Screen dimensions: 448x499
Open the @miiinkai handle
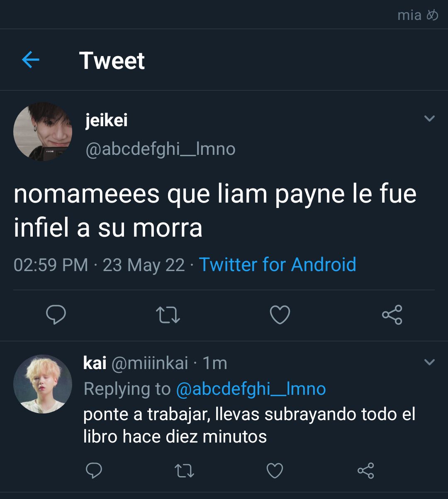pyautogui.click(x=150, y=363)
